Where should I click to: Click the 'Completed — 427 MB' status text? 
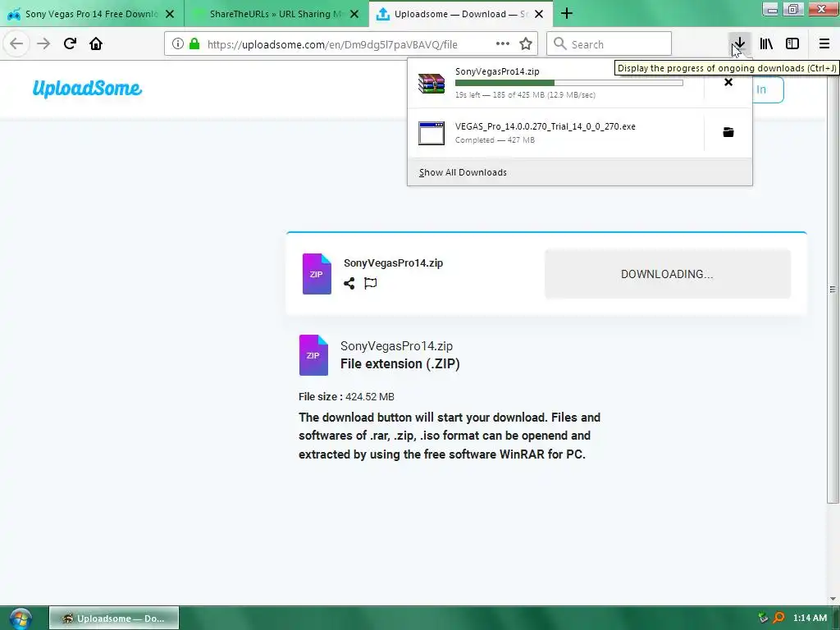click(495, 139)
